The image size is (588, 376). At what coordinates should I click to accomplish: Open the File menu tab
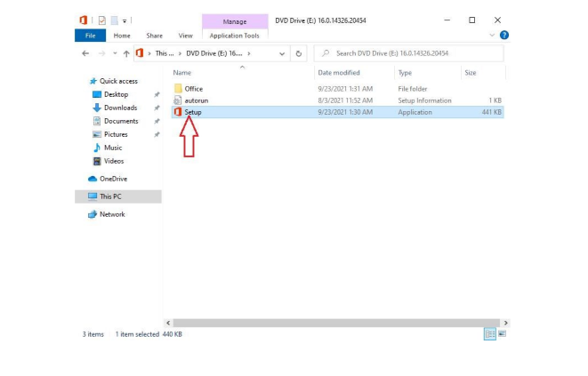91,36
